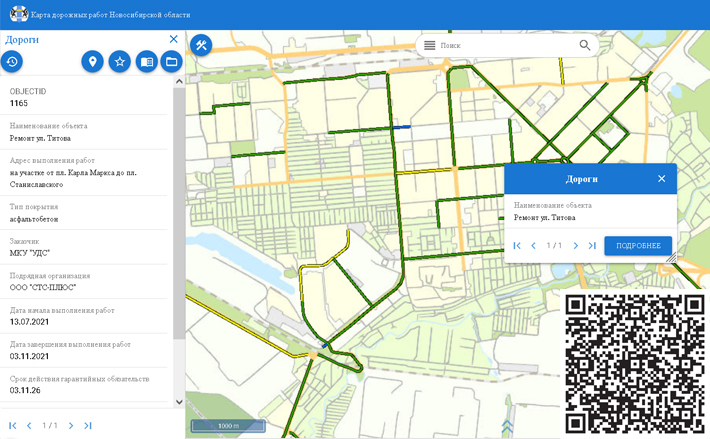Viewport: 710px width, 439px height.
Task: Click the QR code image
Action: (635, 363)
